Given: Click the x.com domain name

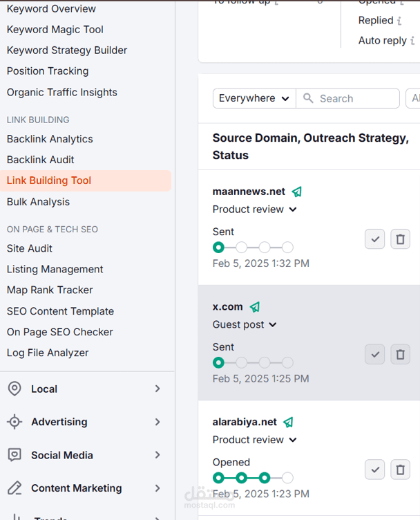Looking at the screenshot, I should (227, 307).
